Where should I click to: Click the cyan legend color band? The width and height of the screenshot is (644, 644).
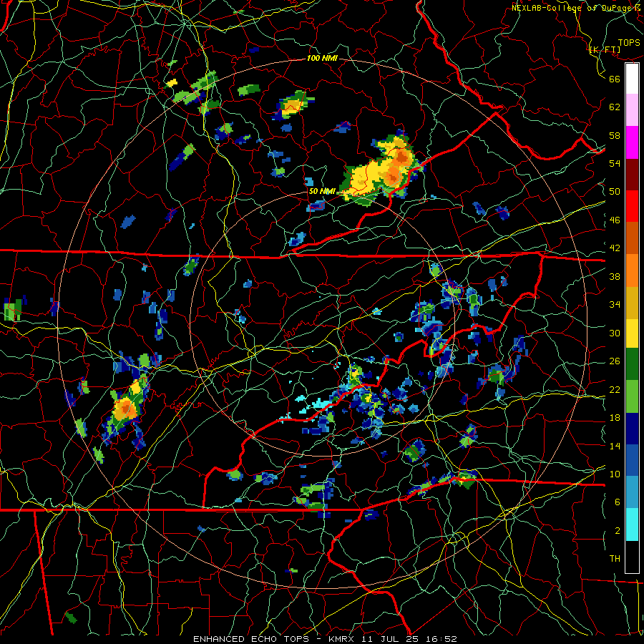pos(632,525)
